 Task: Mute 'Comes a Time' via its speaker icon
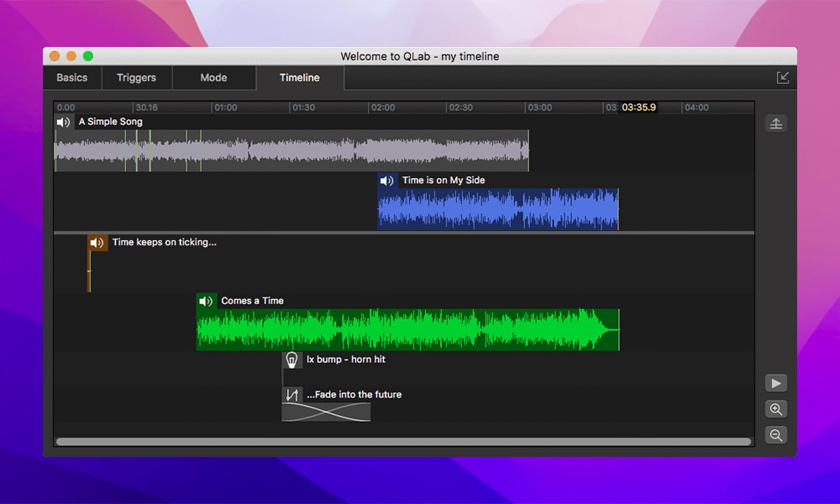(207, 300)
